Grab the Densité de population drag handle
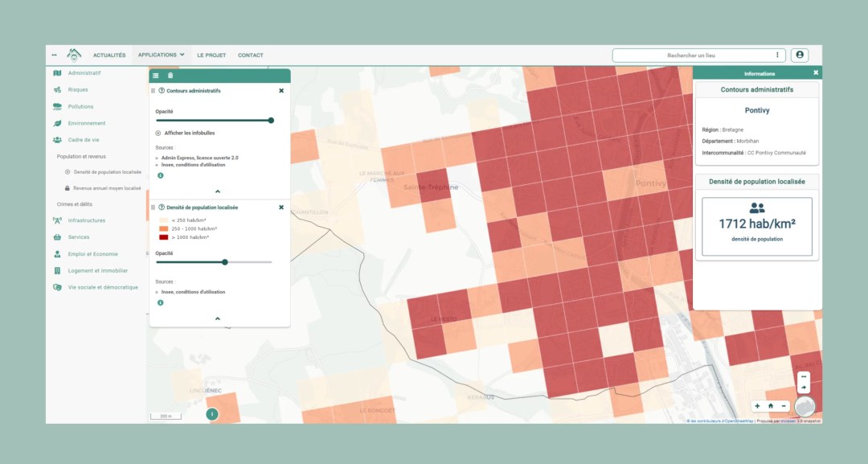The width and height of the screenshot is (868, 464). [154, 207]
